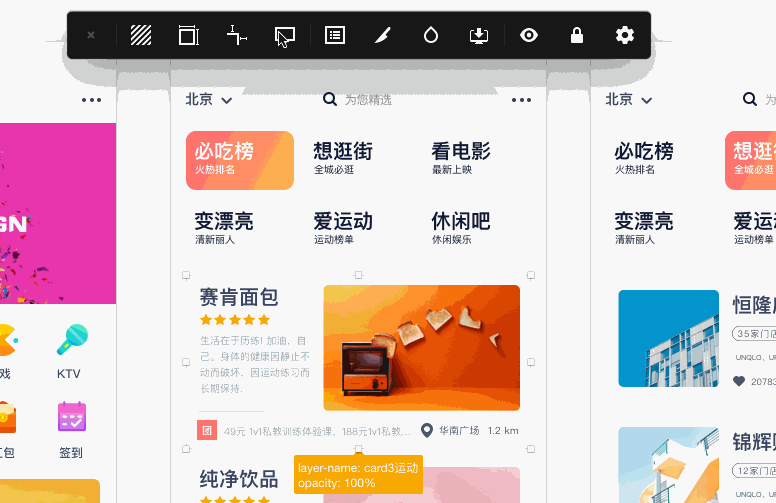The height and width of the screenshot is (503, 776).
Task: Toggle the eye visibility icon in toolbar
Action: (x=529, y=35)
